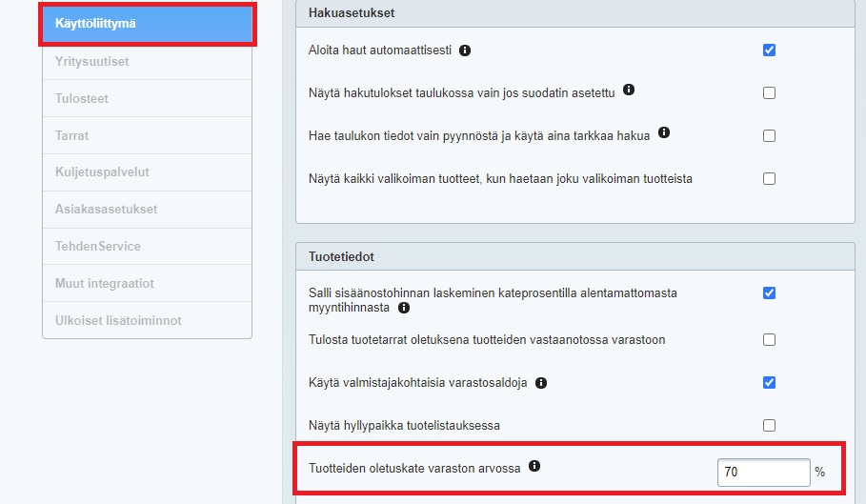866x504 pixels.
Task: Open the Yritysuutiset section
Action: (147, 61)
